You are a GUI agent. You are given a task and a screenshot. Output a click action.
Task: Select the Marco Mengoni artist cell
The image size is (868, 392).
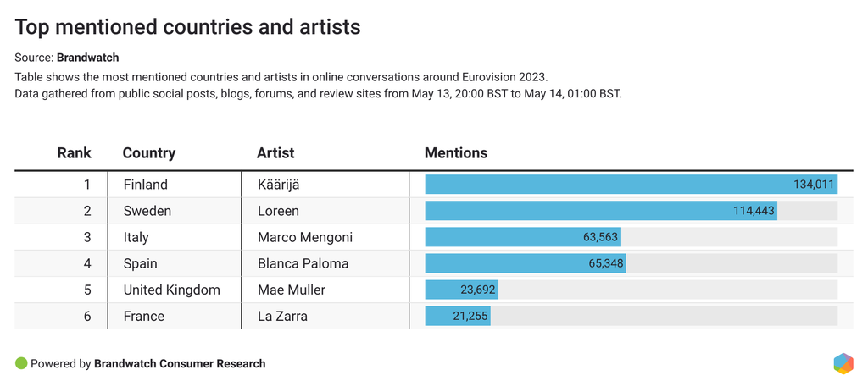point(305,237)
